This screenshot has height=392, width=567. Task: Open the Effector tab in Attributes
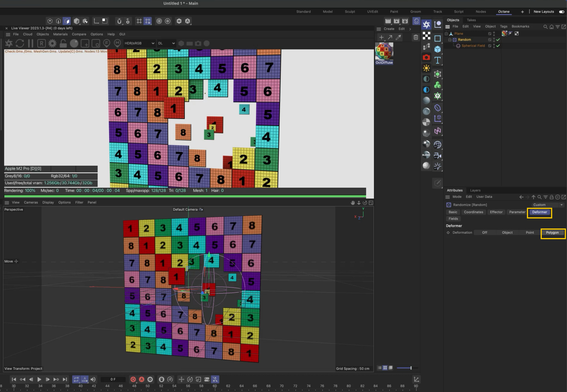(496, 212)
